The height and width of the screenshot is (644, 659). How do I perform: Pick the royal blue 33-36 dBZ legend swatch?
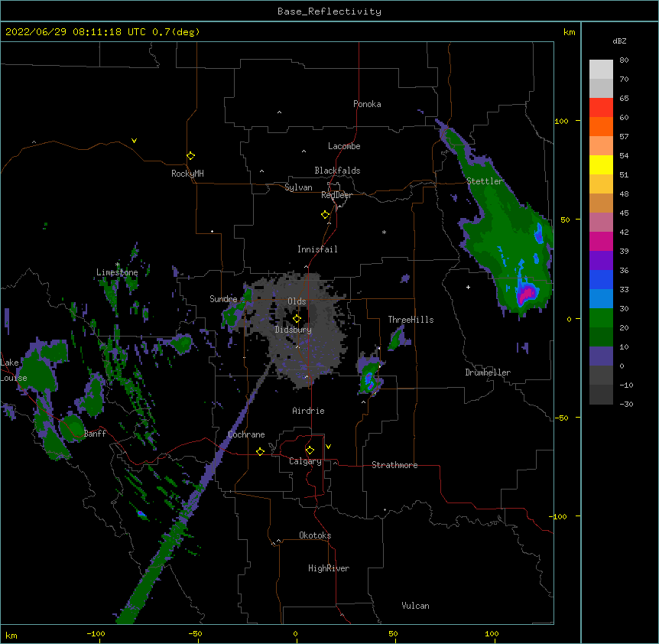click(x=601, y=279)
